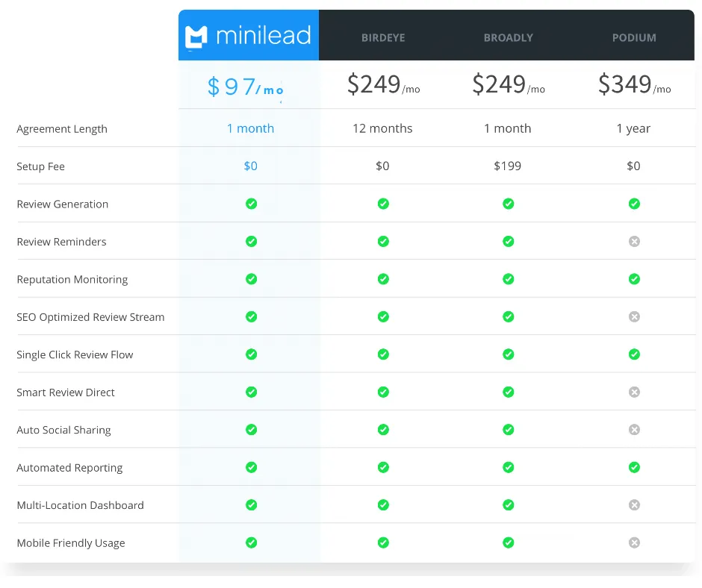Image resolution: width=702 pixels, height=588 pixels.
Task: Click minilead's Reputation Monitoring checkmark
Action: point(251,279)
